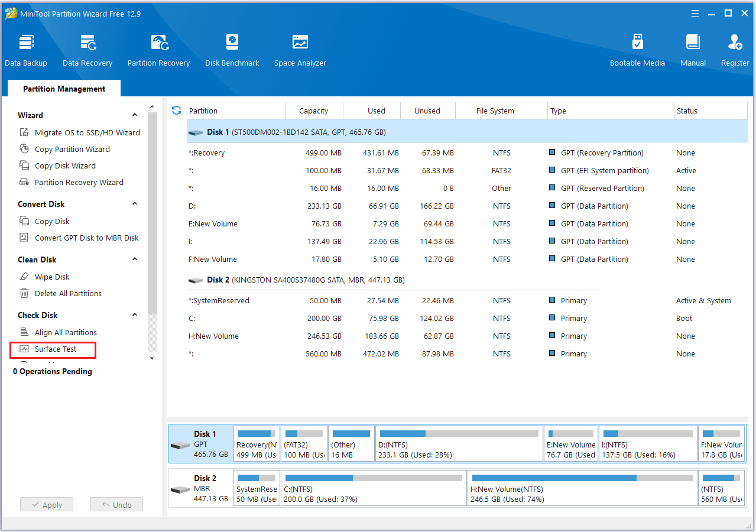
Task: Click the Apply button
Action: tap(46, 505)
